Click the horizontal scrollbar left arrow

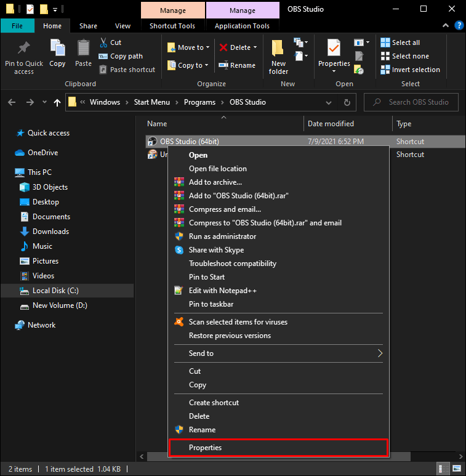142,456
